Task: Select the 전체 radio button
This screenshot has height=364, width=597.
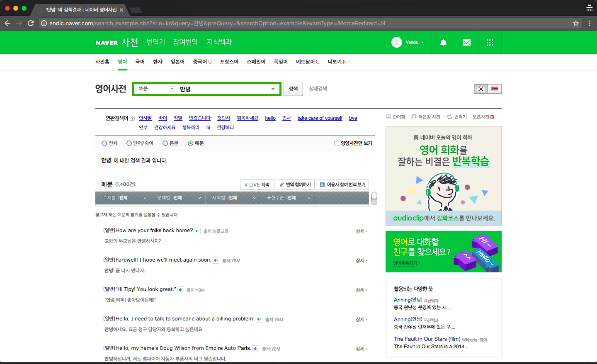Action: [x=104, y=143]
